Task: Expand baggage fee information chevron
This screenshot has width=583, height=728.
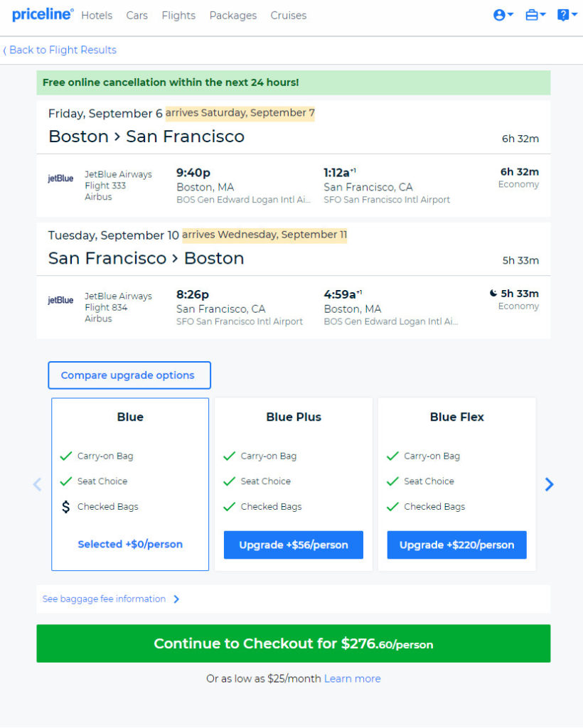Action: click(176, 599)
